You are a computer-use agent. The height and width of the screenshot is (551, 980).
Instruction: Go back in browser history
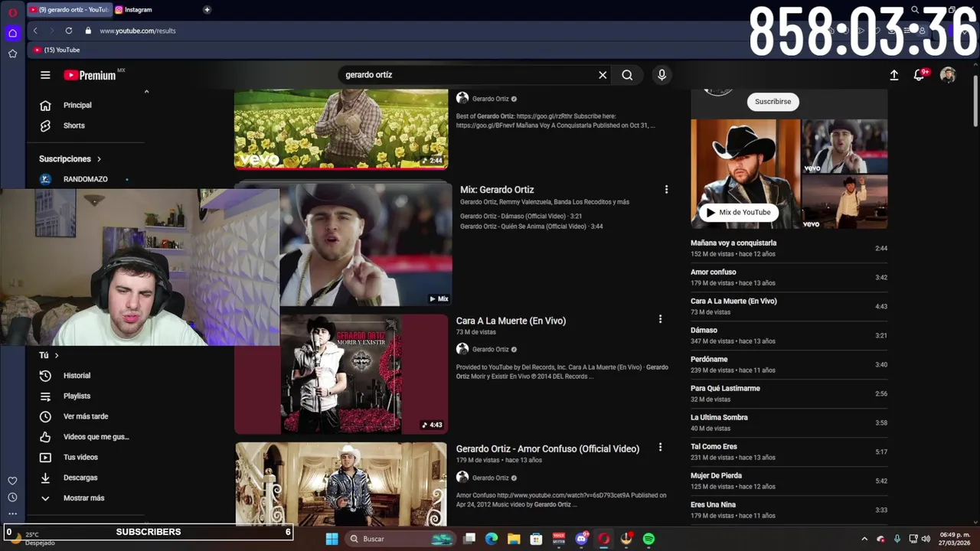tap(35, 31)
